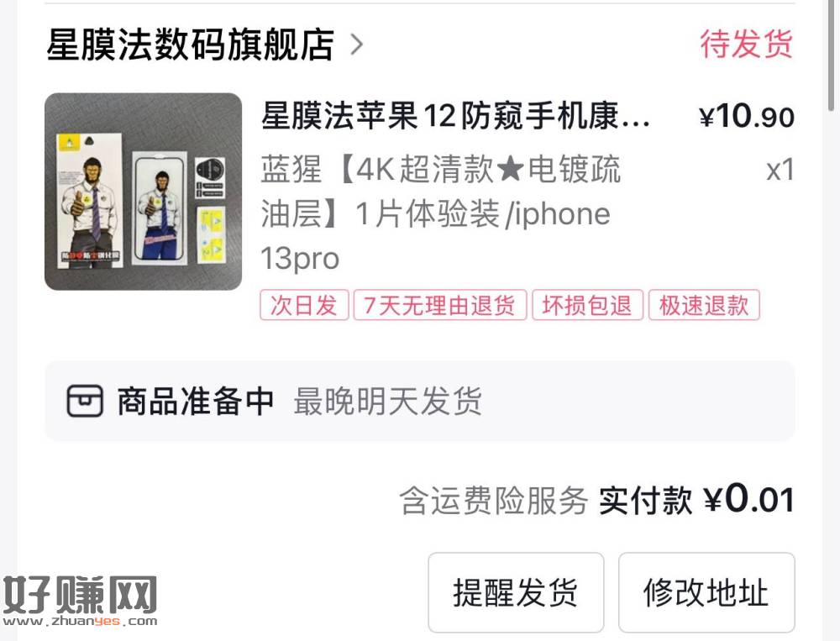
Task: Click the package box icon beside 商品准备中
Action: point(84,401)
